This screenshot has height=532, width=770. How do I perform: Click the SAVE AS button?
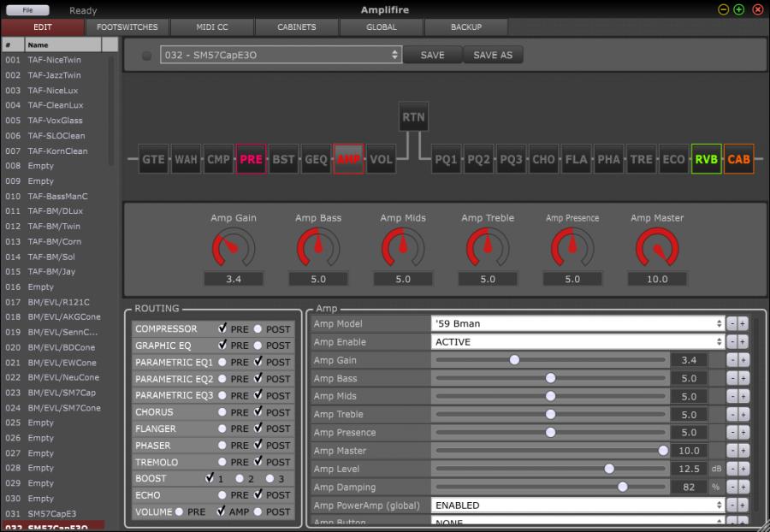493,55
